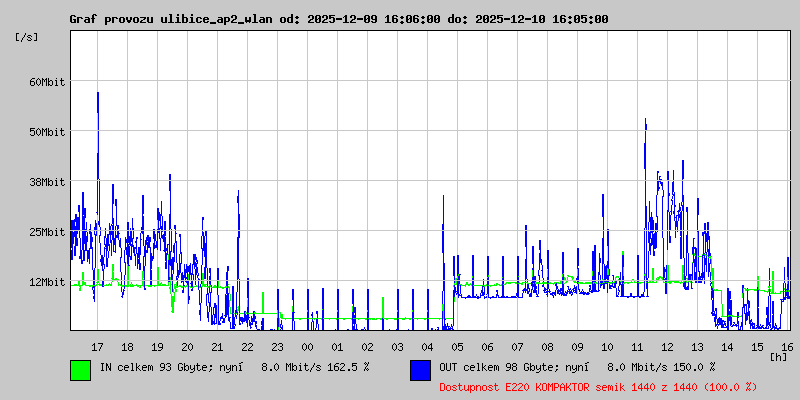Viewport: 800px width, 400px height.
Task: Select hour 21 on the time axis
Action: click(x=217, y=346)
